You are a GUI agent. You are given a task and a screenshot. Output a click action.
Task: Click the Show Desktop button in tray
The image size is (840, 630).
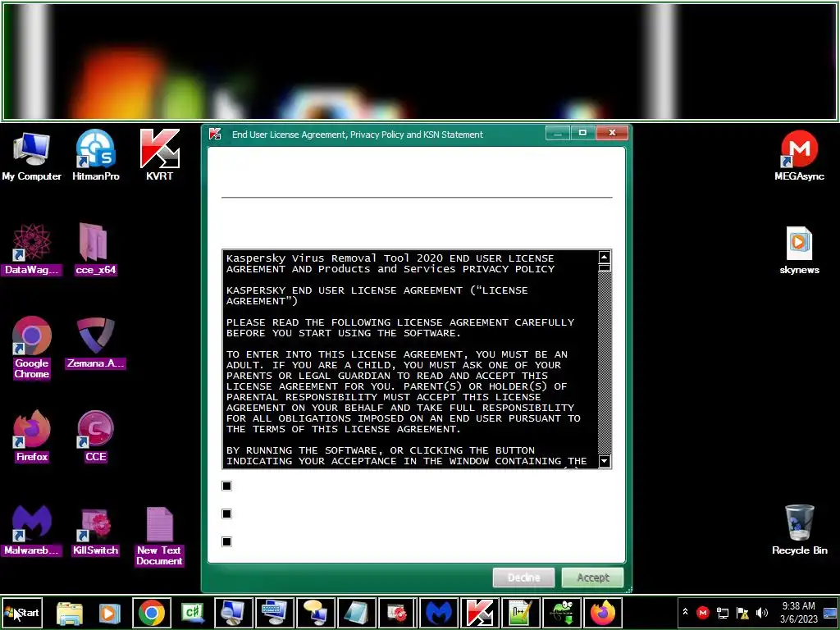[x=830, y=612]
